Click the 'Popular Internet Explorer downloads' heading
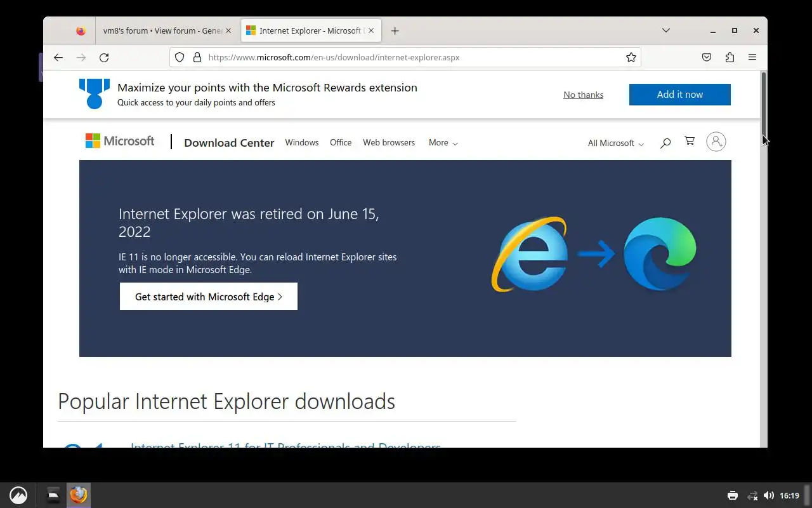The width and height of the screenshot is (812, 508). (x=226, y=401)
